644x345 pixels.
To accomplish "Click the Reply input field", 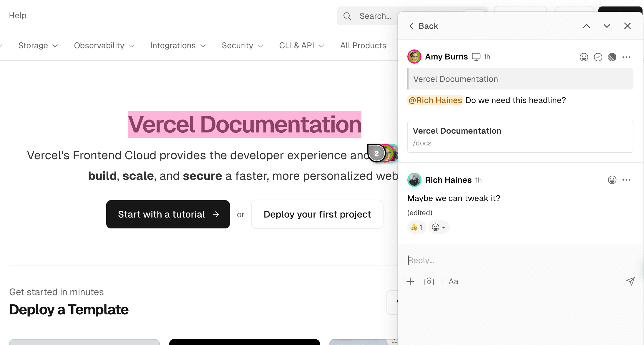I will point(500,260).
